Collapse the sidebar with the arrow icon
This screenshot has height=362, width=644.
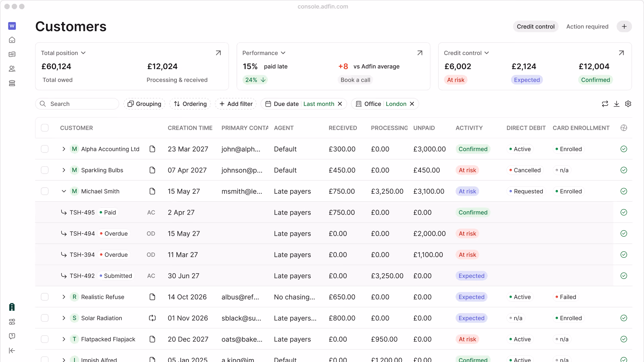(12, 351)
